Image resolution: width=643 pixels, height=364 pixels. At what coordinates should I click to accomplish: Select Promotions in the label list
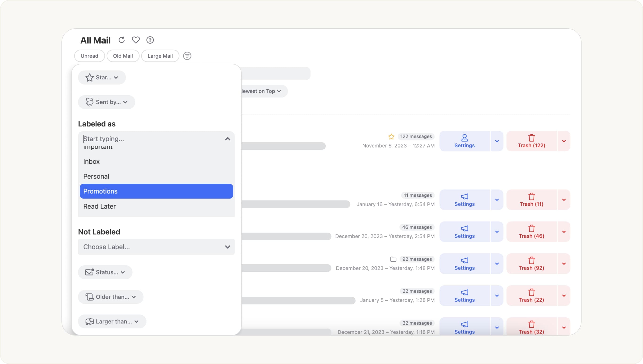click(156, 191)
